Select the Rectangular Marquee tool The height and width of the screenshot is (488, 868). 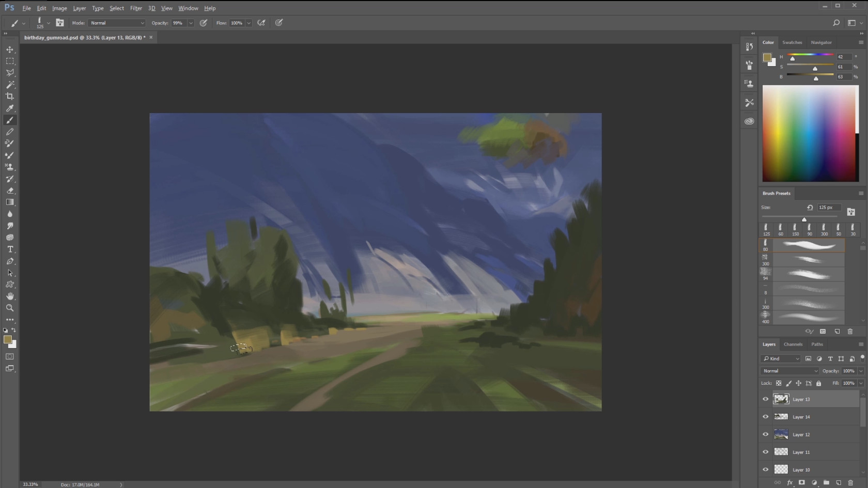10,61
